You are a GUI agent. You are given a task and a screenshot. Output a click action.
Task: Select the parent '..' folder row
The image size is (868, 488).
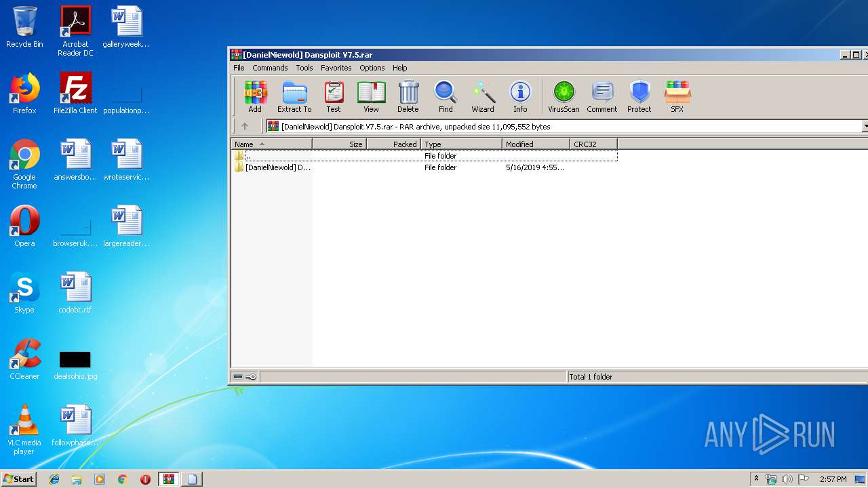[425, 156]
